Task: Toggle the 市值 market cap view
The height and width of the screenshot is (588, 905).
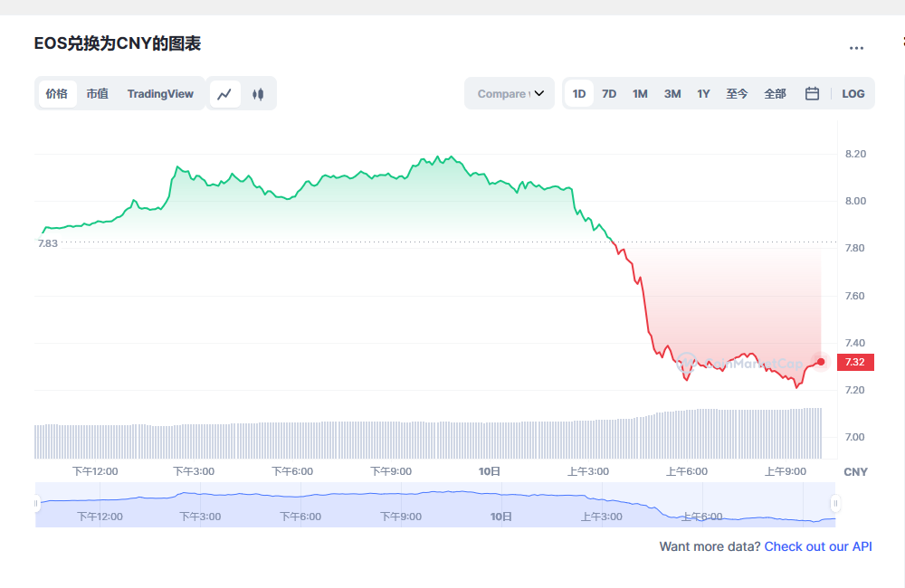Action: [98, 93]
